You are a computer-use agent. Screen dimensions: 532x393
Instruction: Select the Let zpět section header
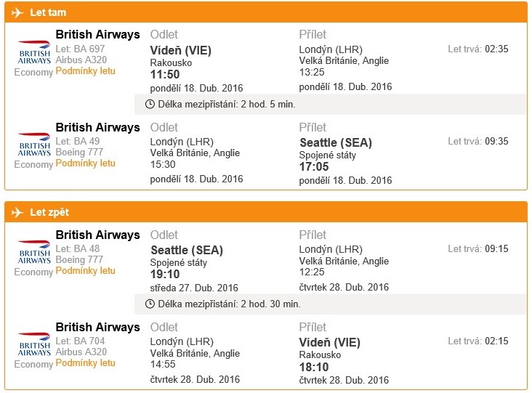tap(266, 212)
